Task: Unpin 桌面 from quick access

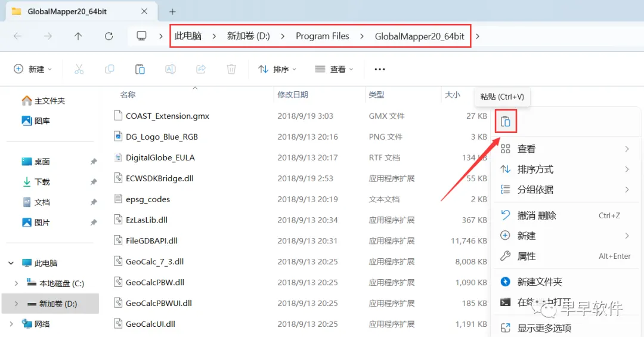Action: click(94, 162)
